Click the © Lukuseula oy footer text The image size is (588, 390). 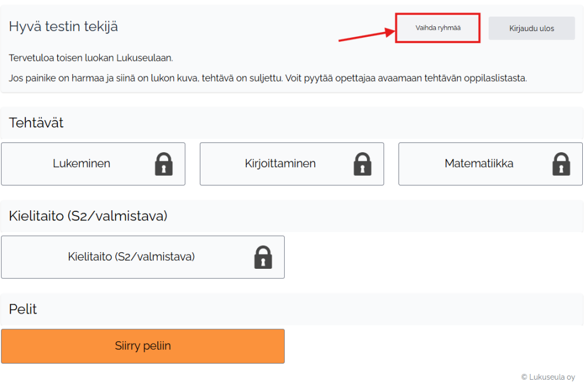[x=548, y=377]
